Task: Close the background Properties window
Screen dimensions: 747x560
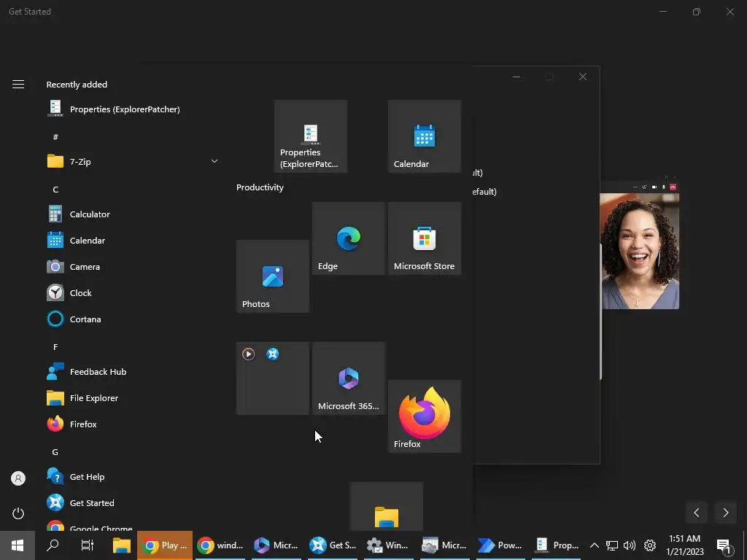Action: [583, 77]
